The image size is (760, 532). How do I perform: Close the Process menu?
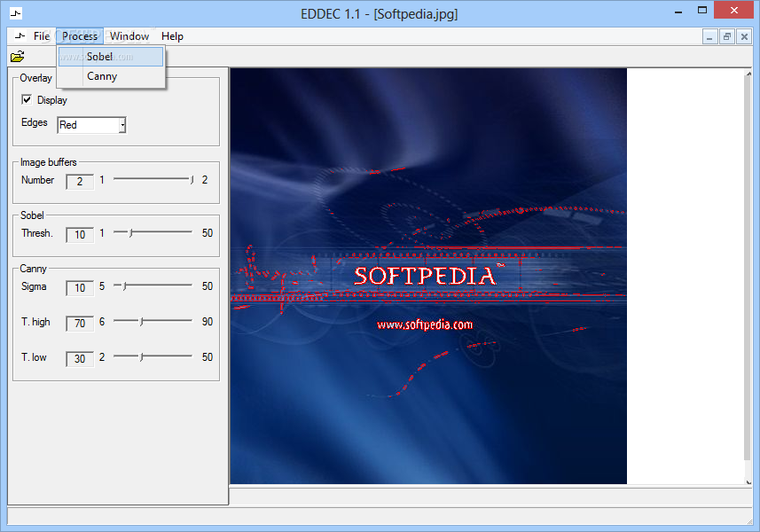80,36
